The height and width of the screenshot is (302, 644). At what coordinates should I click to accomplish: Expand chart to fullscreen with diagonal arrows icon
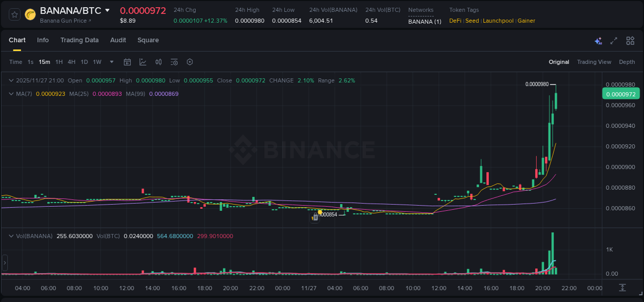click(x=614, y=40)
